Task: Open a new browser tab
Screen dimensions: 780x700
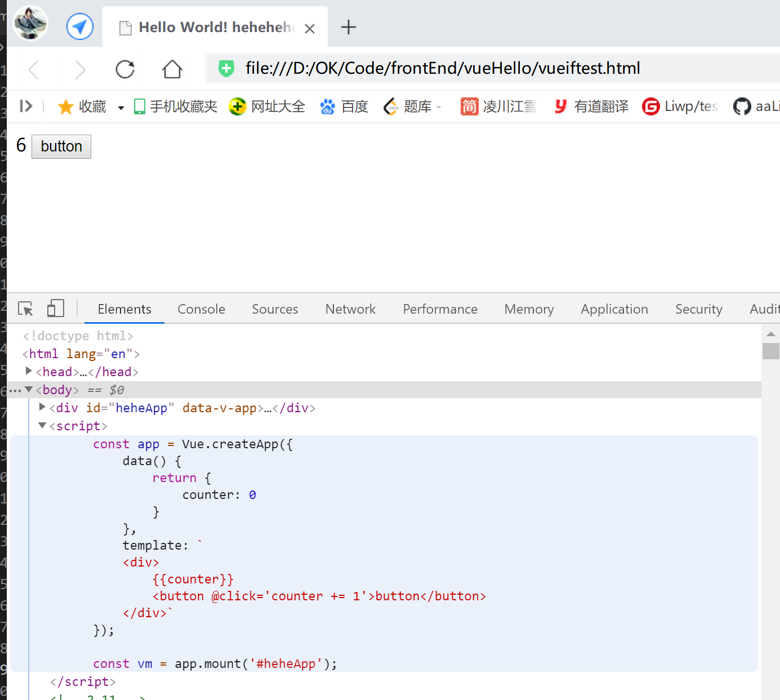Action: (349, 27)
